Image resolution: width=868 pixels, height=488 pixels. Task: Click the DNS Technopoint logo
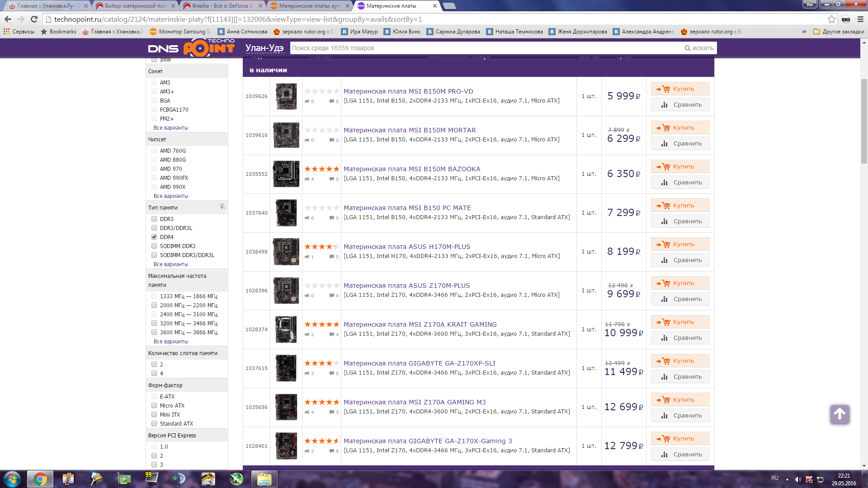pos(191,48)
